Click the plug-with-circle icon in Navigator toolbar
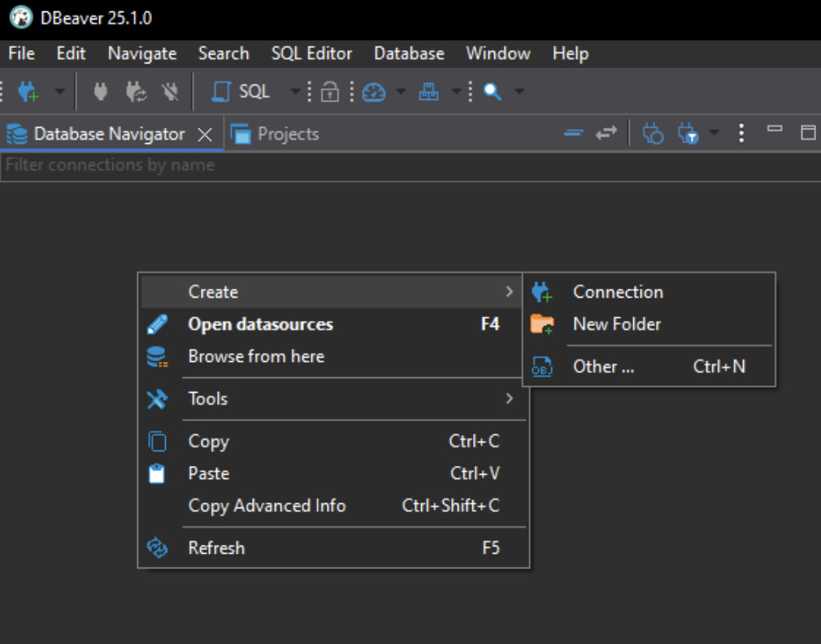Image resolution: width=821 pixels, height=644 pixels. (653, 133)
